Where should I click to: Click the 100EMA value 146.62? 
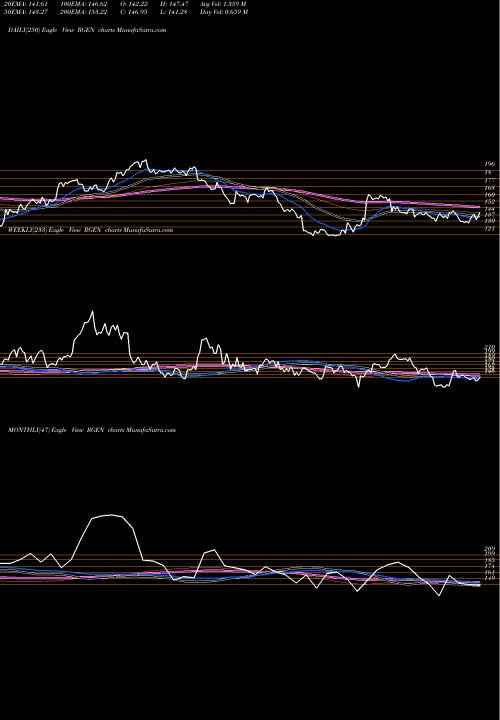coord(84,4)
